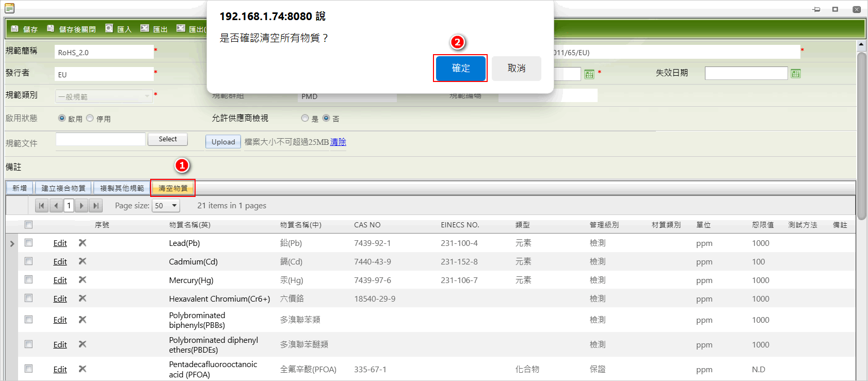This screenshot has width=868, height=381.
Task: Click the 規範文件 file path input
Action: 101,139
